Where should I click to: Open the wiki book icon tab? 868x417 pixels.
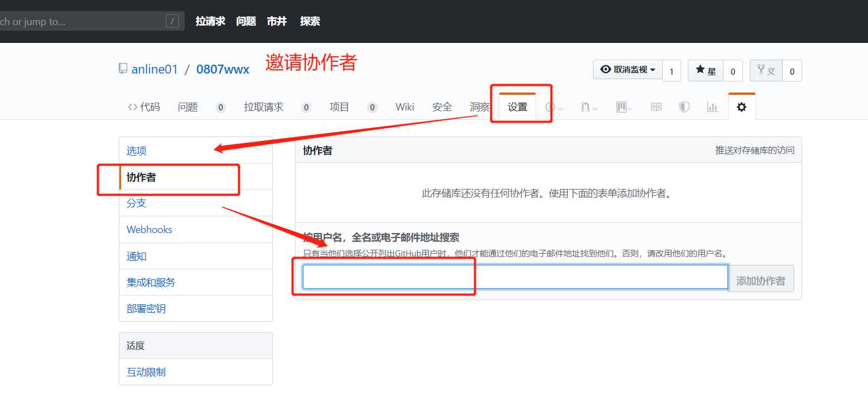pyautogui.click(x=657, y=107)
